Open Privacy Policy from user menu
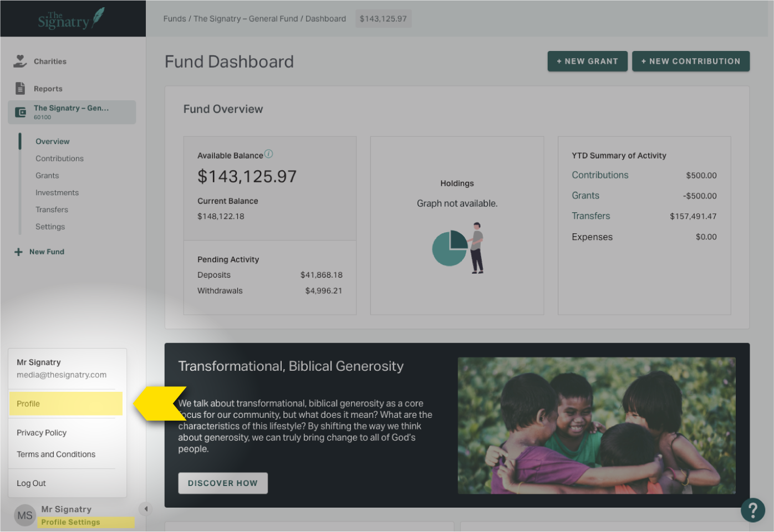Viewport: 774px width, 532px height. click(x=42, y=433)
